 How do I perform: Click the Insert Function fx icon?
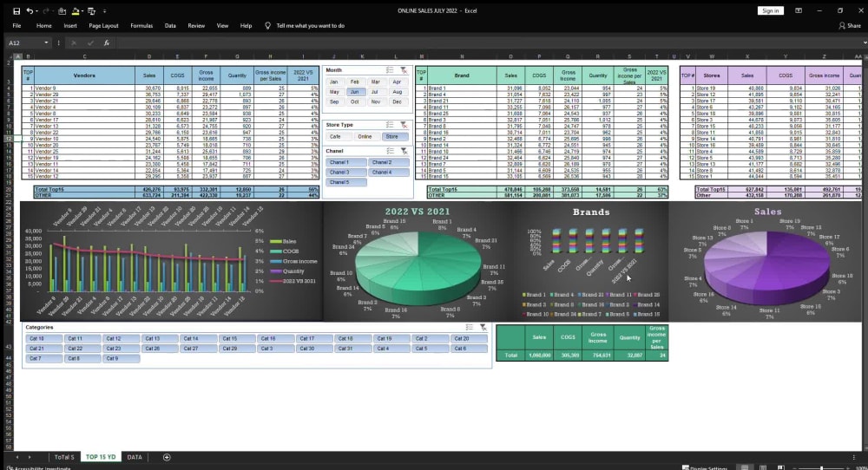tap(106, 42)
